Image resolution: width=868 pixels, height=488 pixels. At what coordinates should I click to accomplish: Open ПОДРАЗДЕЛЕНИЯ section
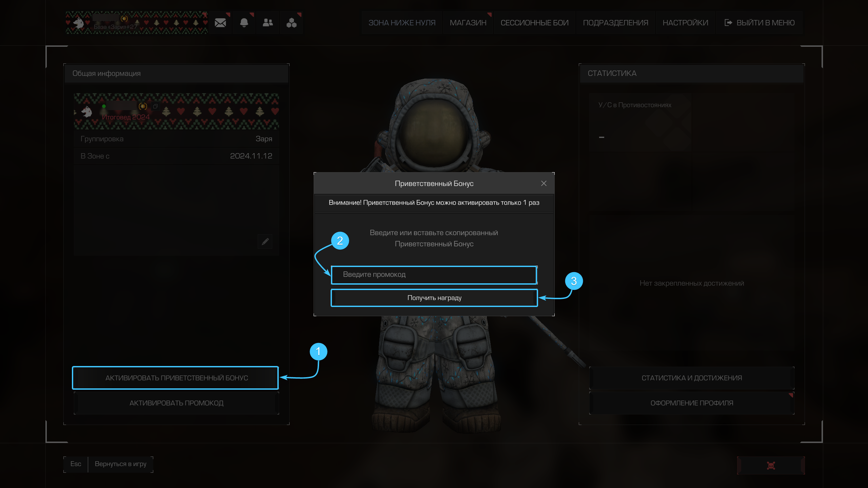(x=615, y=23)
